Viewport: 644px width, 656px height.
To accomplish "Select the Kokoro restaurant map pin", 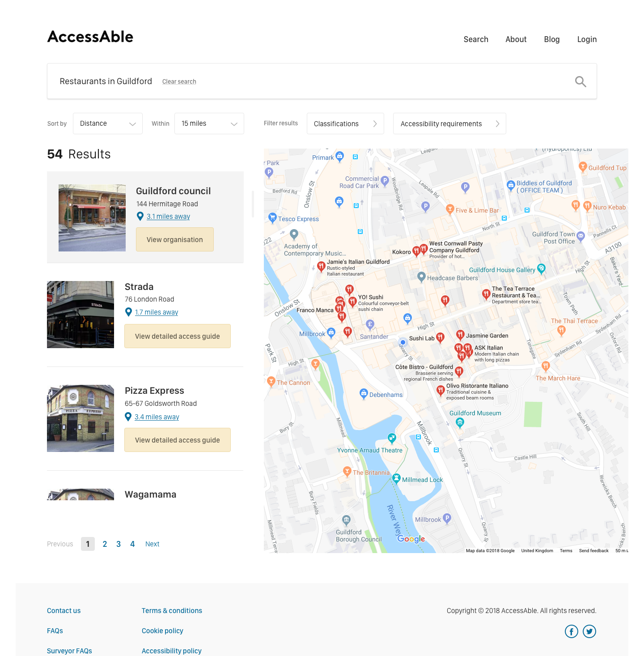I will point(416,251).
